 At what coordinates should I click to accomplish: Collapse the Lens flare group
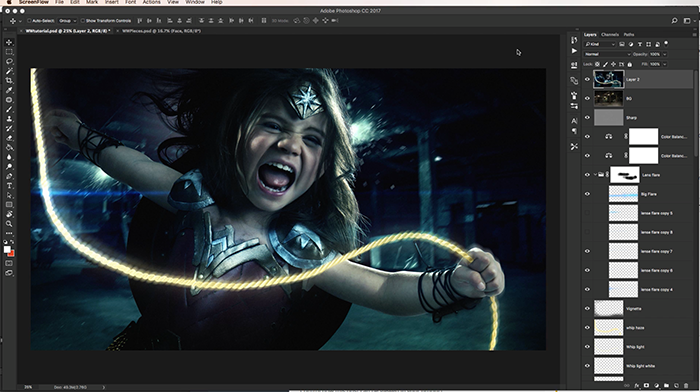coord(595,175)
